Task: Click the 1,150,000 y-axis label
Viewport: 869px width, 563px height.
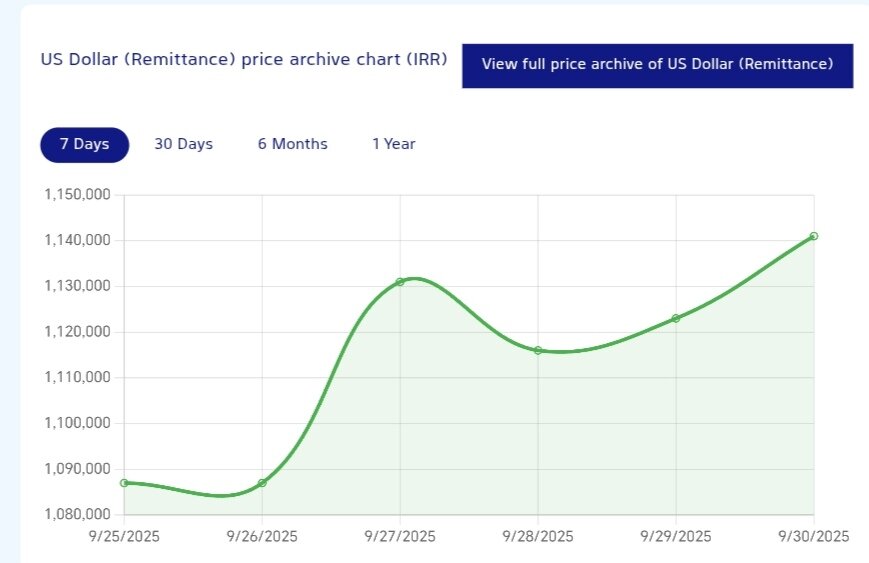Action: tap(78, 194)
